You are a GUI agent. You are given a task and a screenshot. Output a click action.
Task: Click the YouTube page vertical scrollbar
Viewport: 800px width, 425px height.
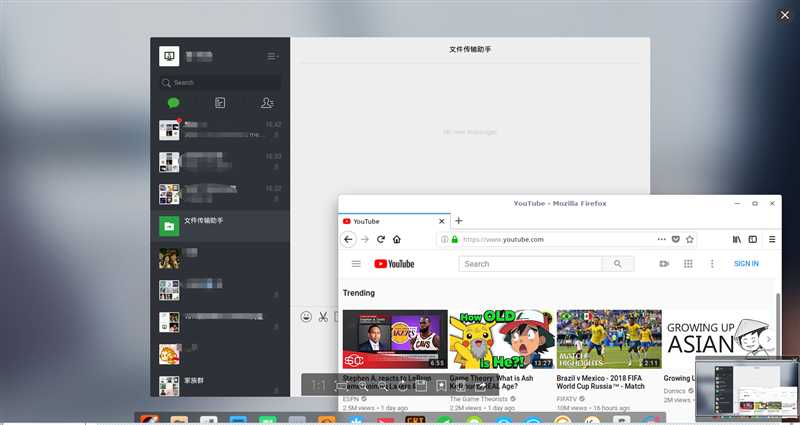tap(778, 327)
